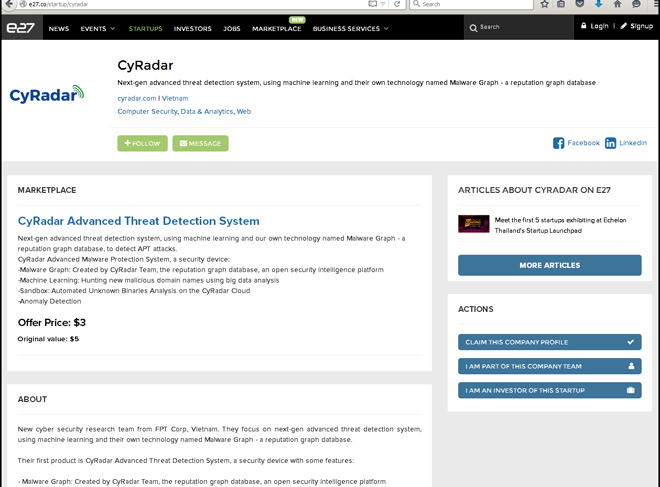Click the browser back arrow button
This screenshot has height=487, width=660.
click(8, 4)
